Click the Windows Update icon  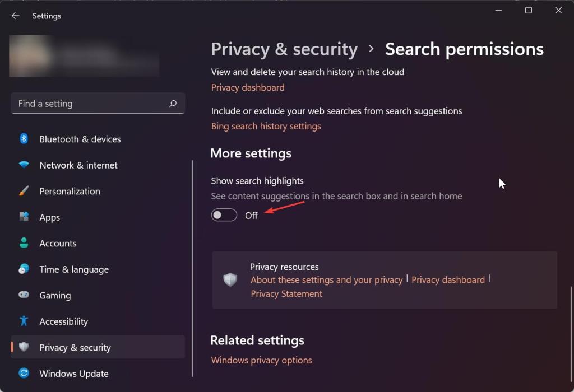(x=24, y=374)
